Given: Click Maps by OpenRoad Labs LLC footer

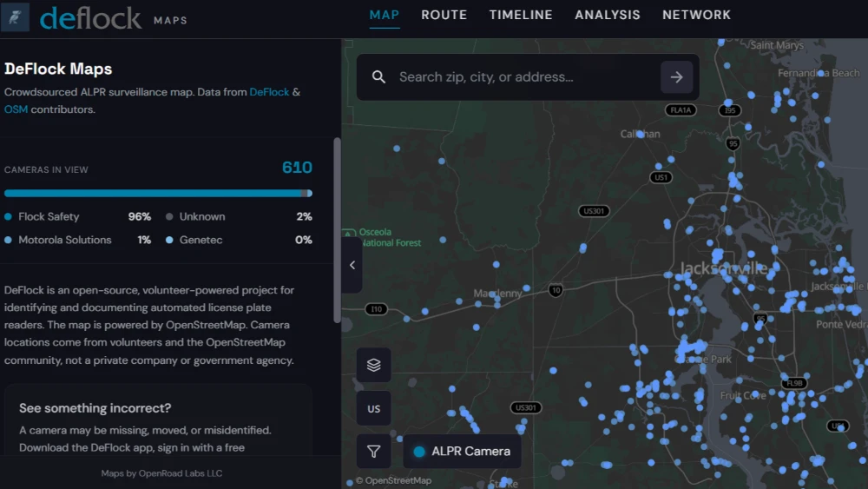Looking at the screenshot, I should pyautogui.click(x=161, y=473).
